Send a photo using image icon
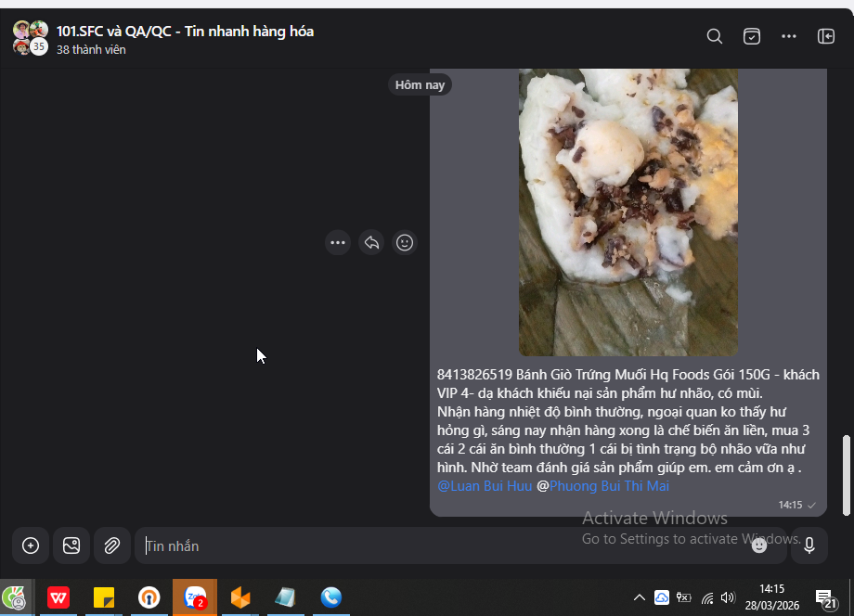The height and width of the screenshot is (616, 854). 71,545
